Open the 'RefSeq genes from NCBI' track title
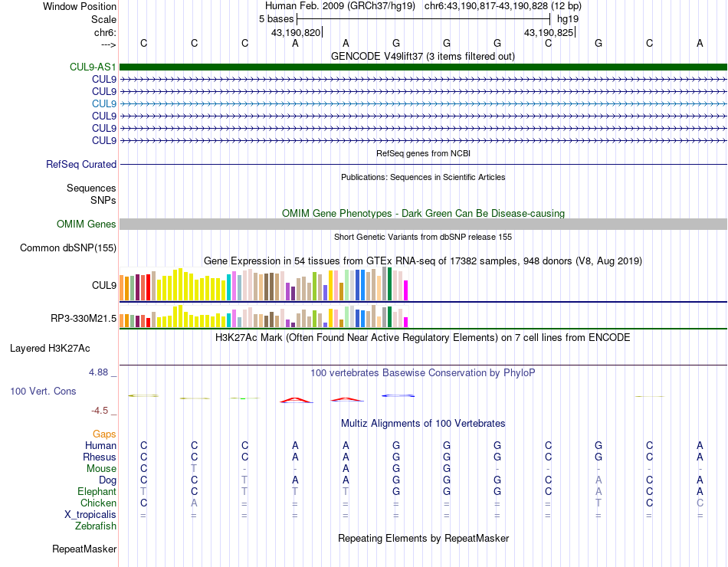Viewport: 728px width, 567px height. point(423,153)
